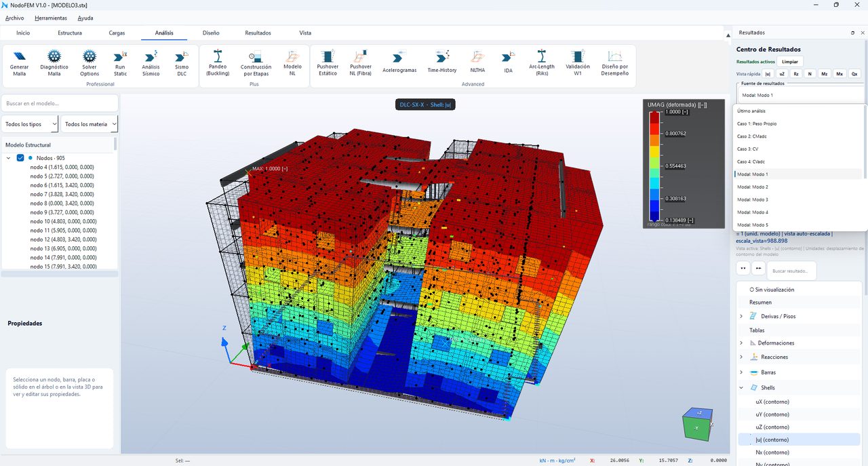The width and height of the screenshot is (868, 466).
Task: Run the Pandeo (Buckling) analysis
Action: (x=218, y=63)
